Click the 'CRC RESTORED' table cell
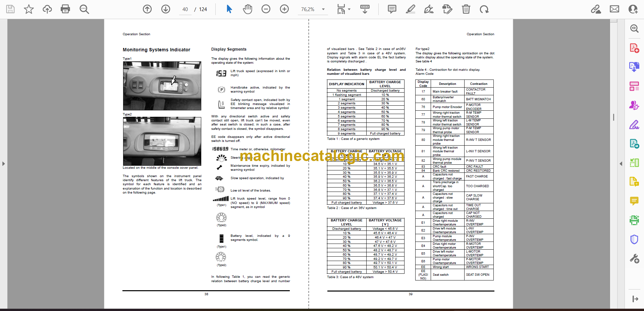The height and width of the screenshot is (311, 644). click(x=479, y=171)
